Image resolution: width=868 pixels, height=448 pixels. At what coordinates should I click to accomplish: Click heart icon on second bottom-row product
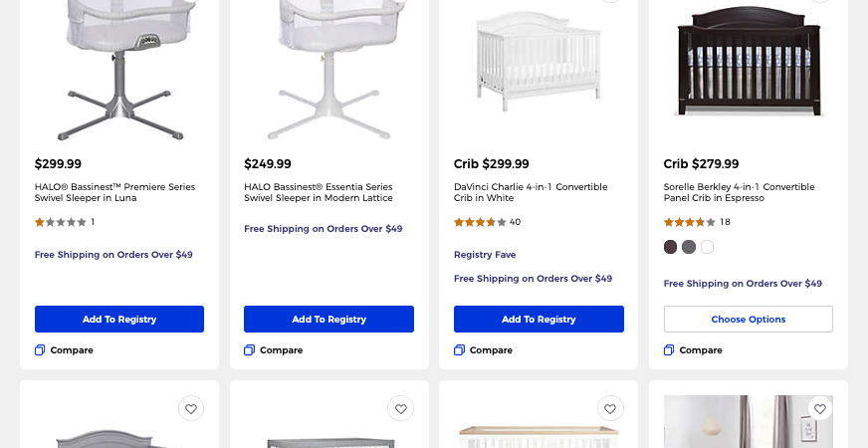(401, 409)
